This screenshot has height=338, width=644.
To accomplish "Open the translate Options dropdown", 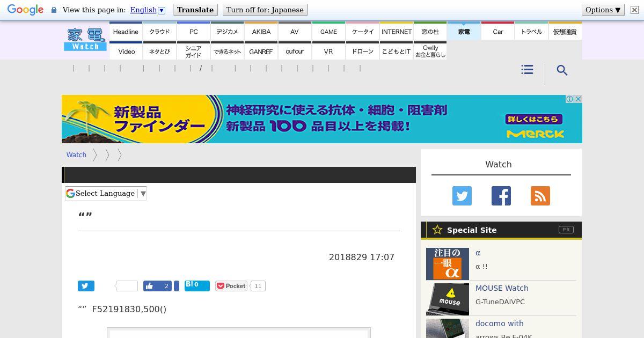I will click(x=603, y=10).
